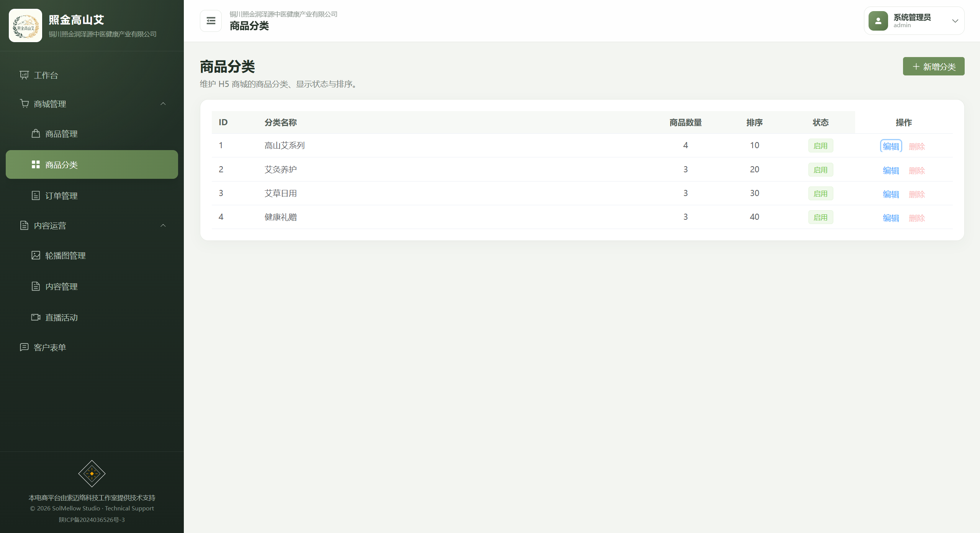980x533 pixels.
Task: Delete the 艾灸养护 category
Action: click(917, 170)
